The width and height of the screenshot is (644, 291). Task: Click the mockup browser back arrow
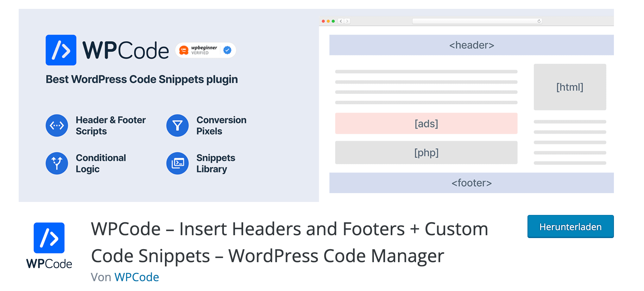click(x=341, y=21)
